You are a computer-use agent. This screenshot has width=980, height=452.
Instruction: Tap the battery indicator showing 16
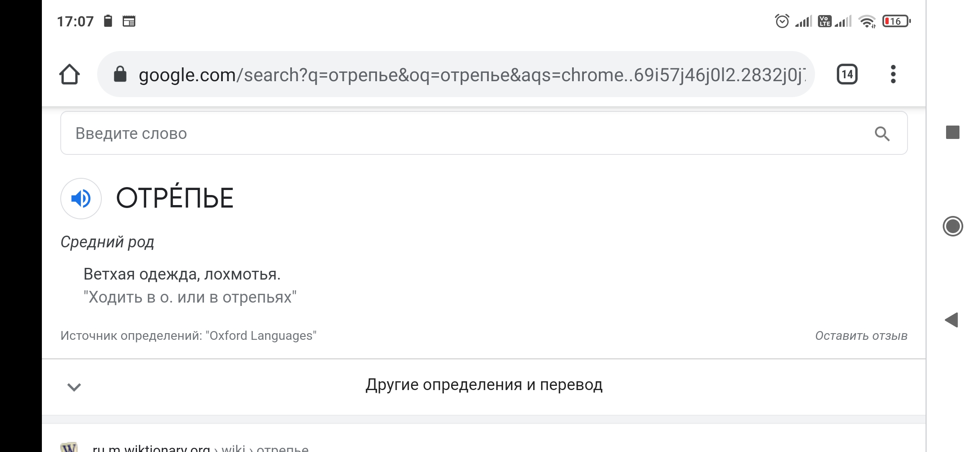tap(896, 21)
